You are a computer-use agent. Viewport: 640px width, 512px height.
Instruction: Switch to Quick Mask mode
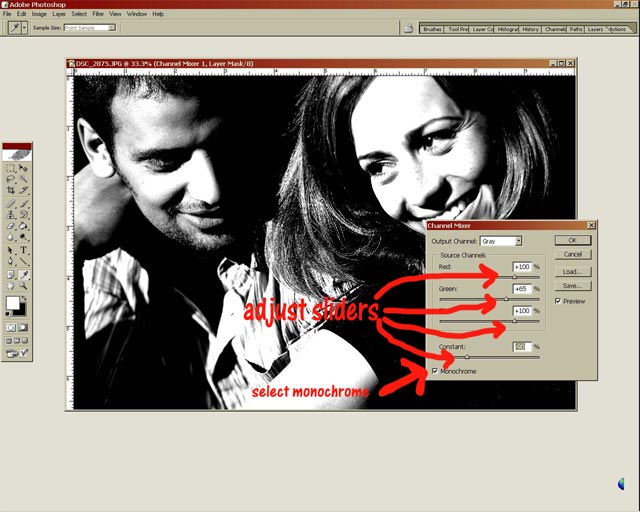tap(23, 327)
